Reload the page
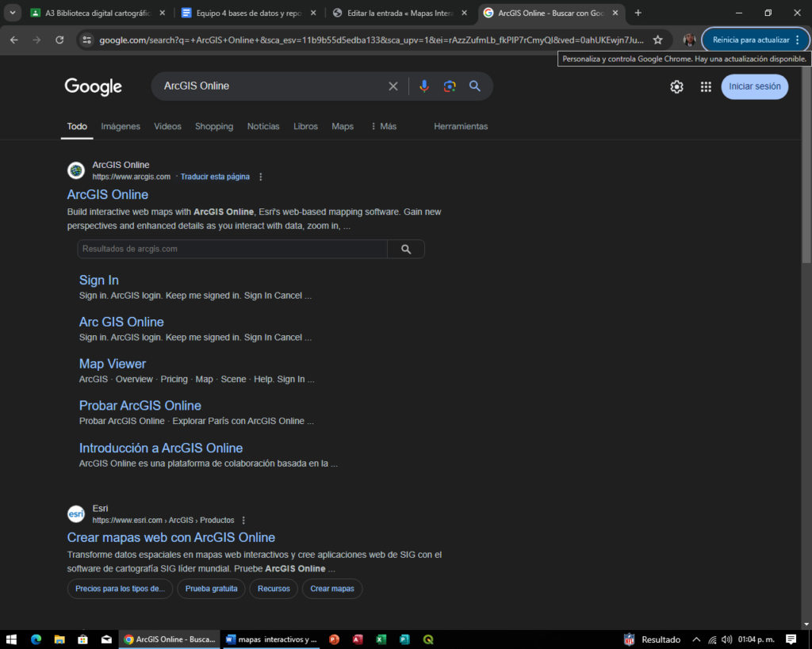812x649 pixels. (59, 40)
